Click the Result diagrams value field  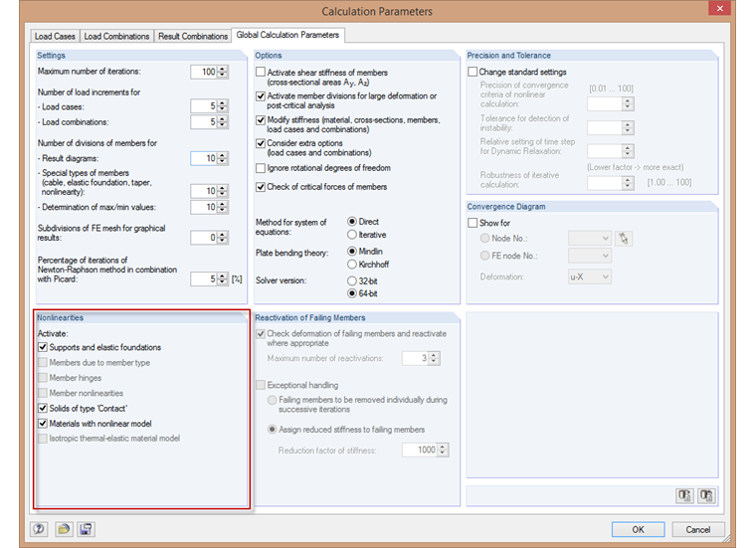click(204, 158)
